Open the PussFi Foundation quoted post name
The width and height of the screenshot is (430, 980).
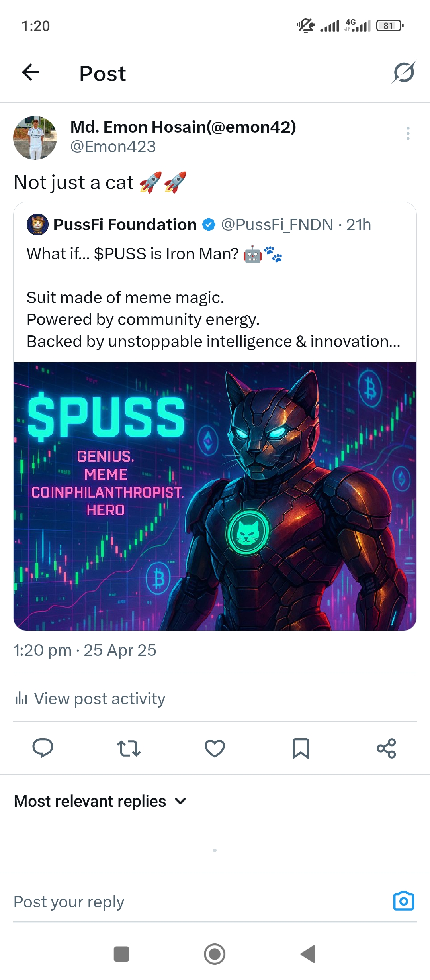[125, 225]
